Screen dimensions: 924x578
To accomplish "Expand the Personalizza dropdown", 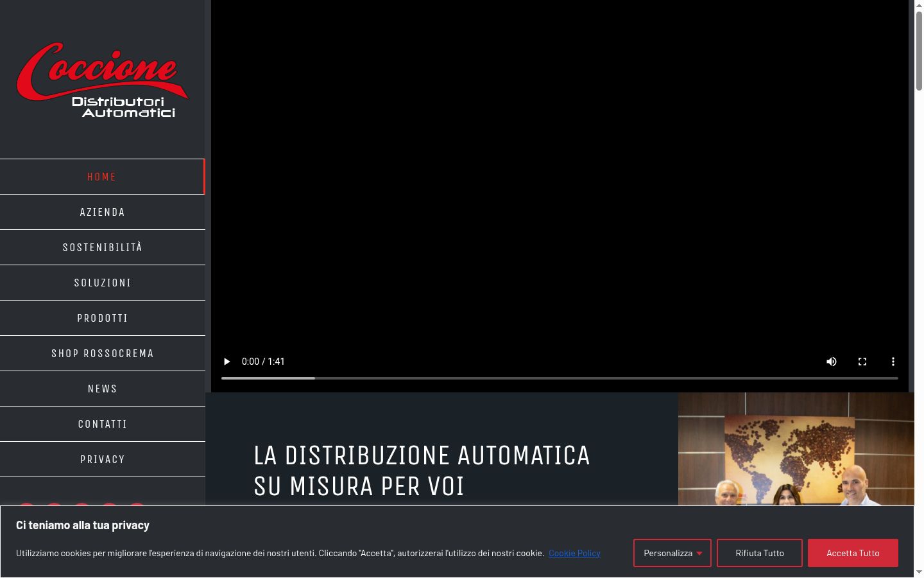I will pos(672,553).
